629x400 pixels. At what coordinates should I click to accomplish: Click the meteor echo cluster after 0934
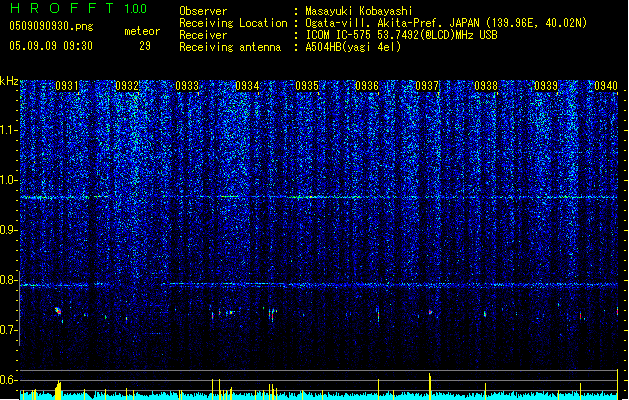[x=272, y=314]
